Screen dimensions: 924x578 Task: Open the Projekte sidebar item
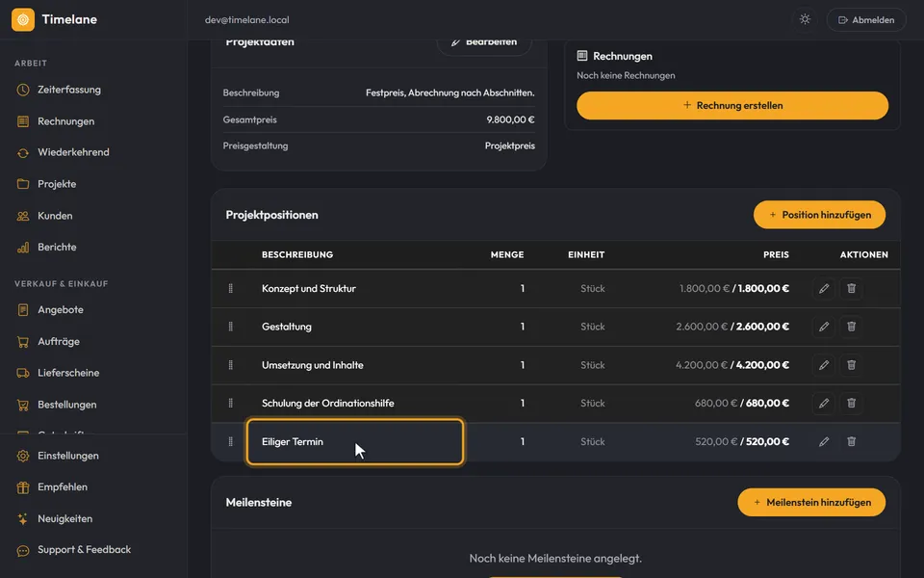pos(57,184)
